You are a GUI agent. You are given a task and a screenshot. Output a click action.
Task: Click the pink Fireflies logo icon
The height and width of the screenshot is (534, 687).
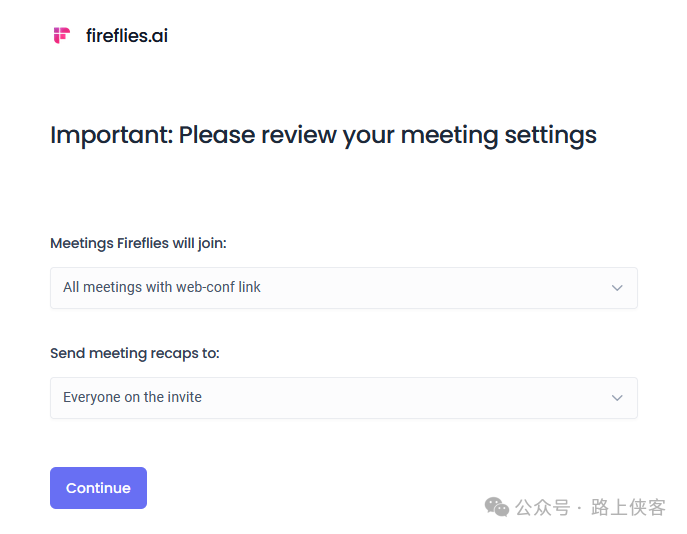[62, 36]
